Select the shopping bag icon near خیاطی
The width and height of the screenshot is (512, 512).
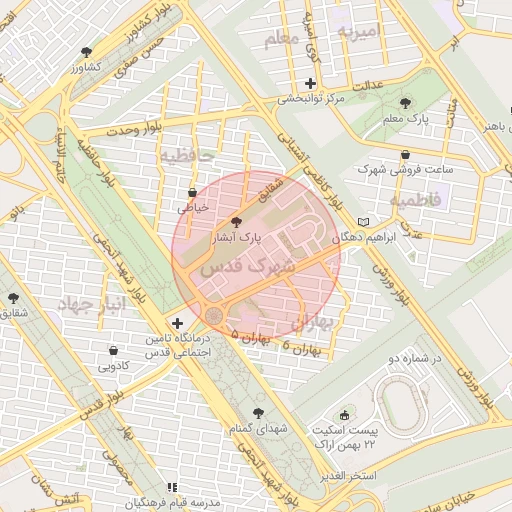(192, 193)
